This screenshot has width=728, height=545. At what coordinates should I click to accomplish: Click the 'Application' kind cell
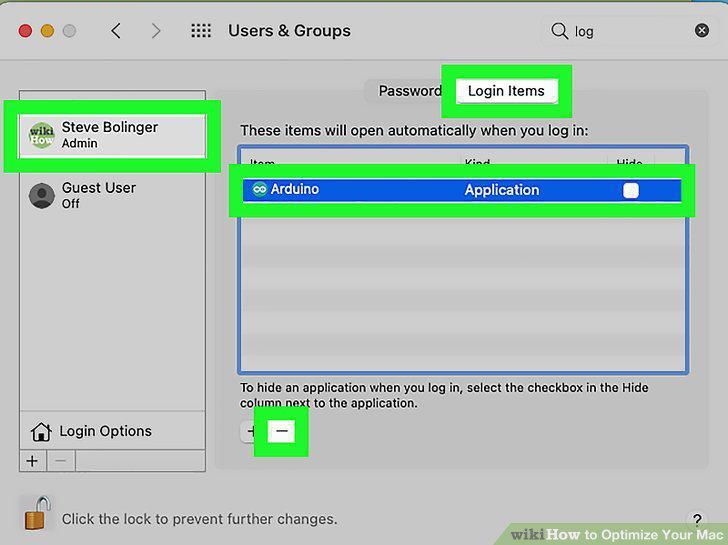502,190
